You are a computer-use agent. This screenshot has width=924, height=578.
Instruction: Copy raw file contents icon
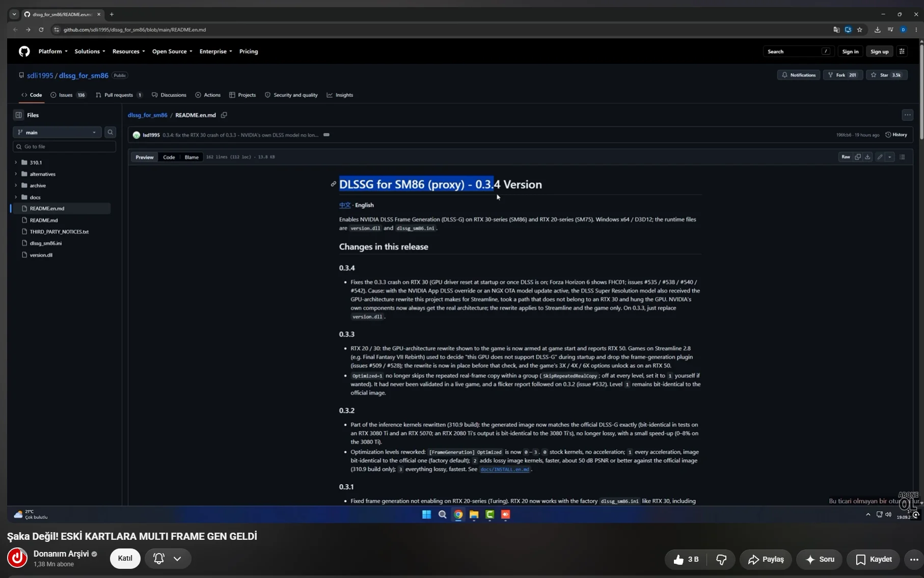[x=858, y=157]
